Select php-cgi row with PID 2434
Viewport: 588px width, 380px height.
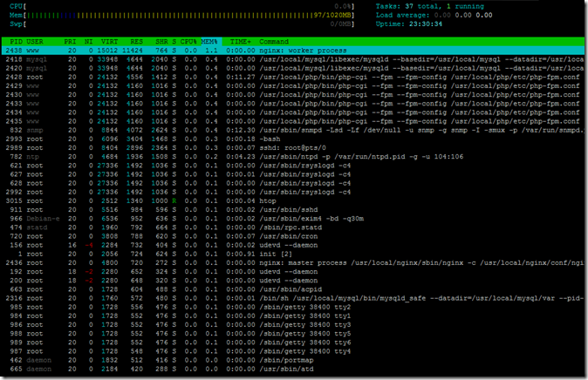[293, 112]
